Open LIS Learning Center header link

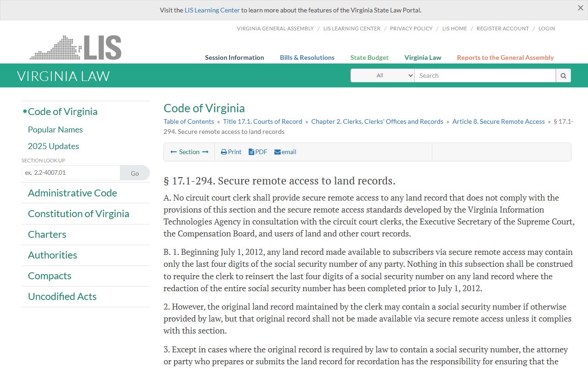coord(352,29)
